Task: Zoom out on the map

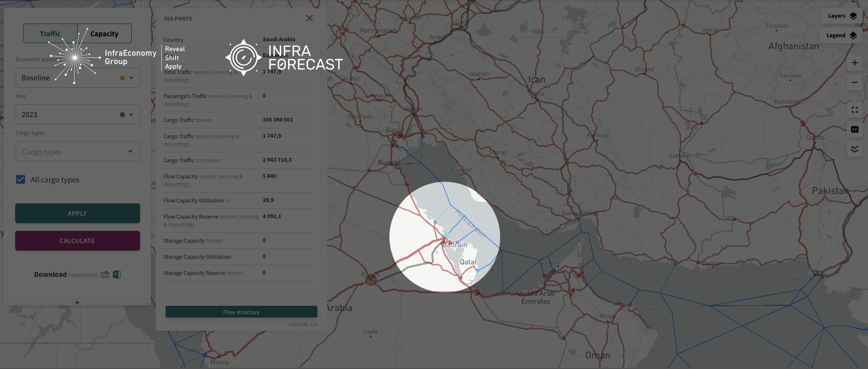Action: (854, 82)
